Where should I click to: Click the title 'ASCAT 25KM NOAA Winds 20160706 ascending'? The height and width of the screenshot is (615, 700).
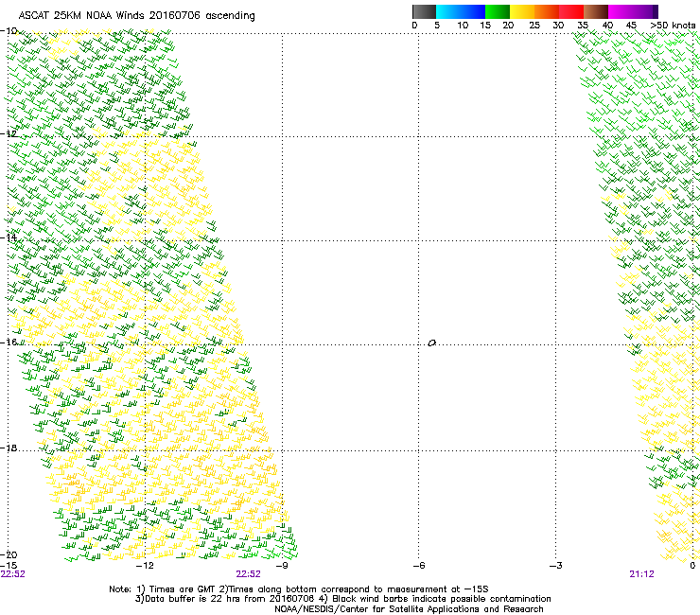coord(136,16)
